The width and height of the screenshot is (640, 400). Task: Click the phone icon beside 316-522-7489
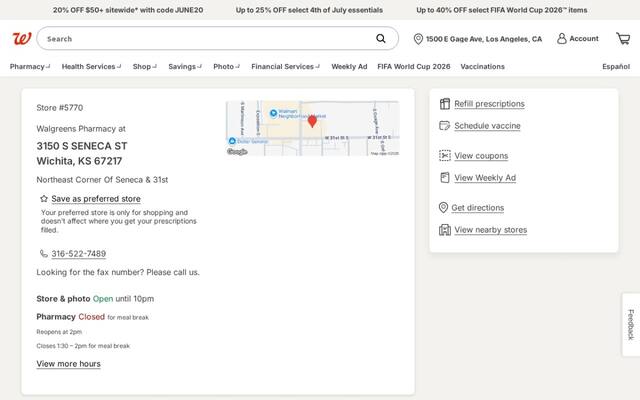[44, 253]
